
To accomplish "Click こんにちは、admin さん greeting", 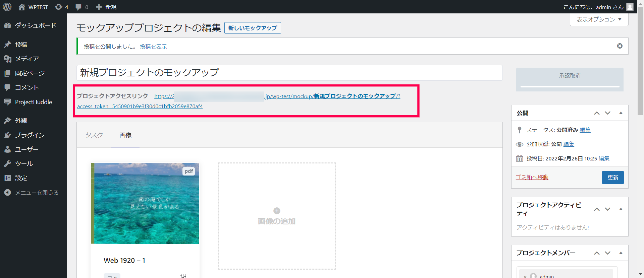I will click(x=593, y=7).
